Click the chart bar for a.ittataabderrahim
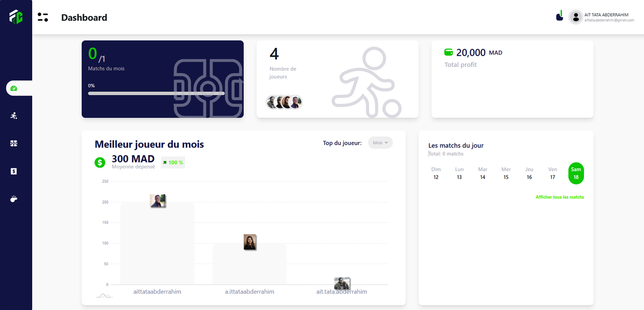The height and width of the screenshot is (310, 644). coord(250,264)
